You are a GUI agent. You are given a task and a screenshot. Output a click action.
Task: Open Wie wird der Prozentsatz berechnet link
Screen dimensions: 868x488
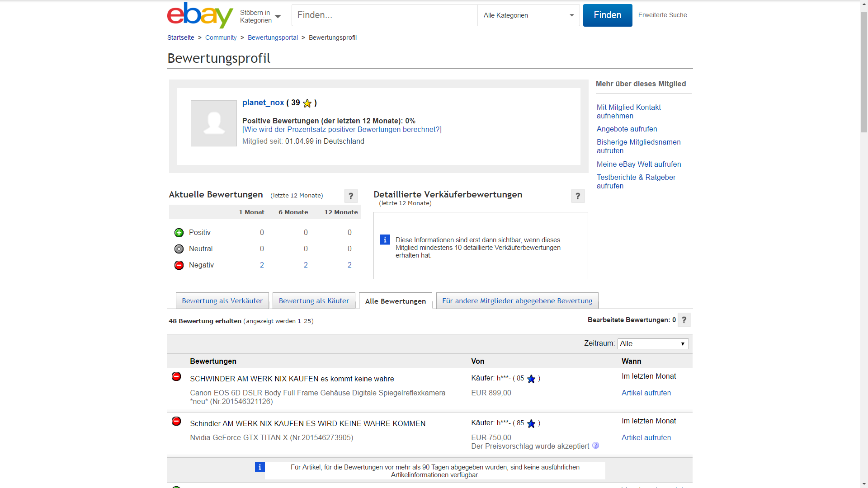tap(342, 130)
